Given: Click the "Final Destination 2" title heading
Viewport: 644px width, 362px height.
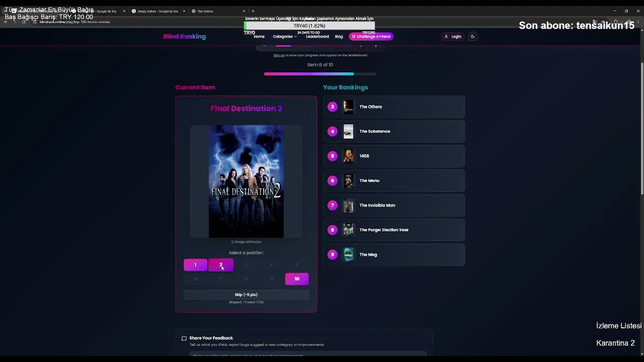Looking at the screenshot, I should pyautogui.click(x=246, y=109).
